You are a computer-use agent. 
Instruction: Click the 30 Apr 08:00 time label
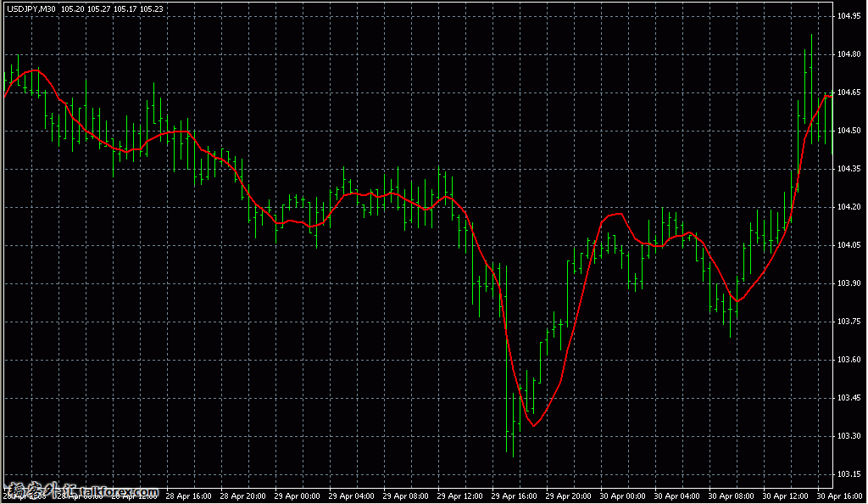tap(732, 496)
